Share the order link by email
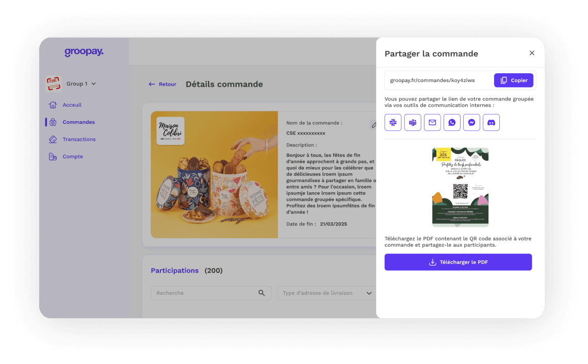 (x=432, y=122)
